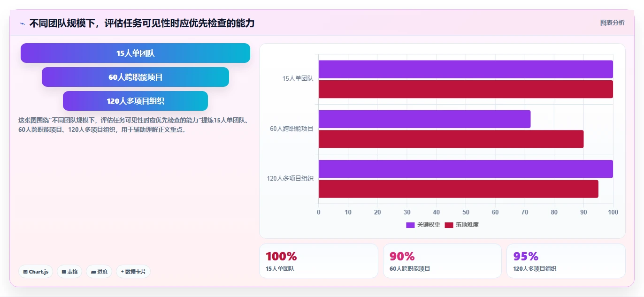Click the 进度 tag chip

coord(99,272)
